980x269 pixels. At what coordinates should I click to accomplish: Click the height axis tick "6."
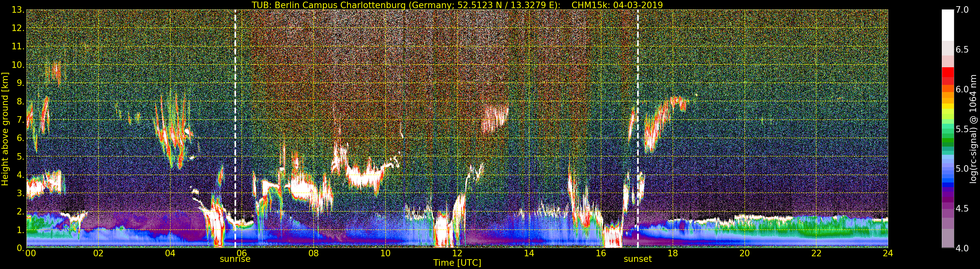[20, 138]
